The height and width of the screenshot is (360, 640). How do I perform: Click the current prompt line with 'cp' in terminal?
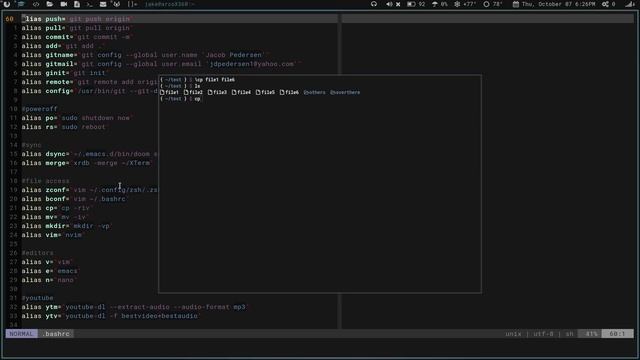click(x=180, y=99)
